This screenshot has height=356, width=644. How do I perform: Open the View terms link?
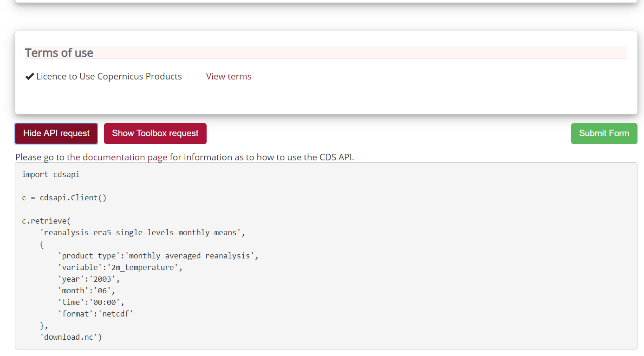click(228, 77)
